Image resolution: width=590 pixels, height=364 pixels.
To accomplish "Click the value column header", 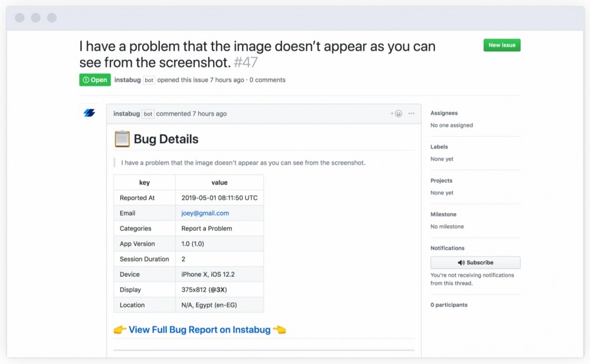I will [x=219, y=182].
